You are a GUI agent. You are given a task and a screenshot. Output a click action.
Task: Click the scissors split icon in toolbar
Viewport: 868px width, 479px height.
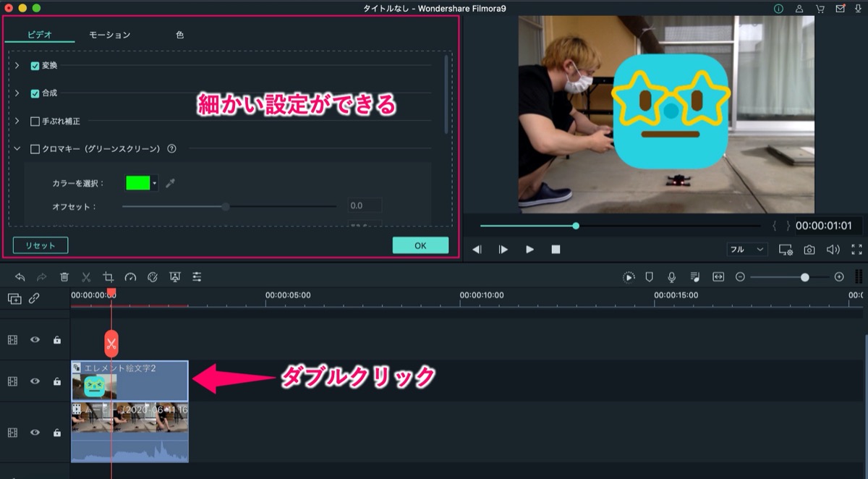point(86,277)
